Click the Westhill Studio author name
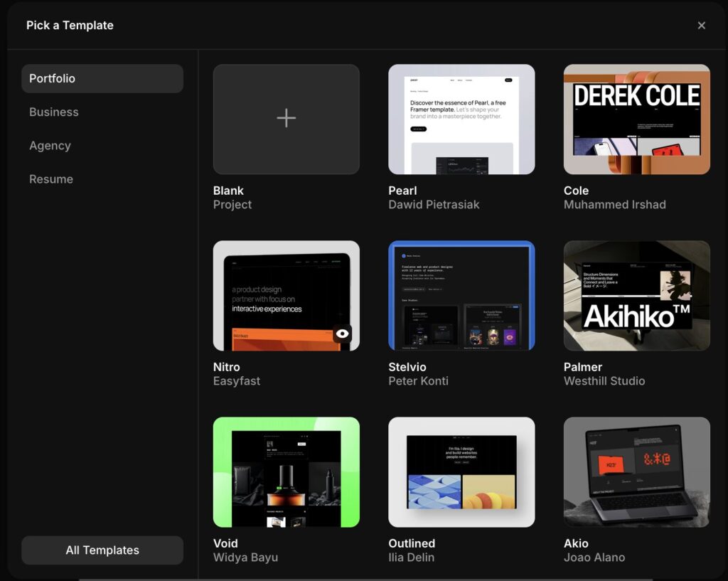This screenshot has height=581, width=728. pos(604,380)
